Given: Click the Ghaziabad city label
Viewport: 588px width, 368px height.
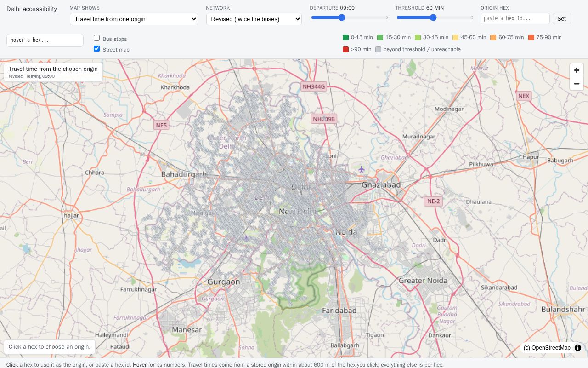Looking at the screenshot, I should [x=381, y=184].
